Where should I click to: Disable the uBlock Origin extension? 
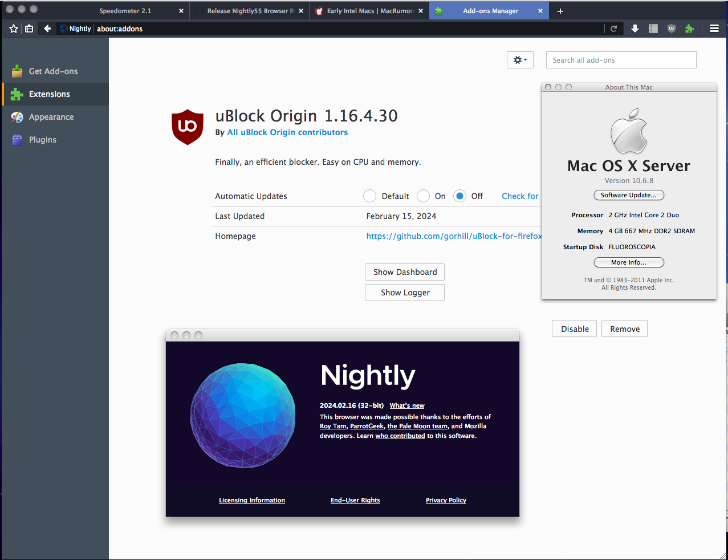[x=575, y=328]
